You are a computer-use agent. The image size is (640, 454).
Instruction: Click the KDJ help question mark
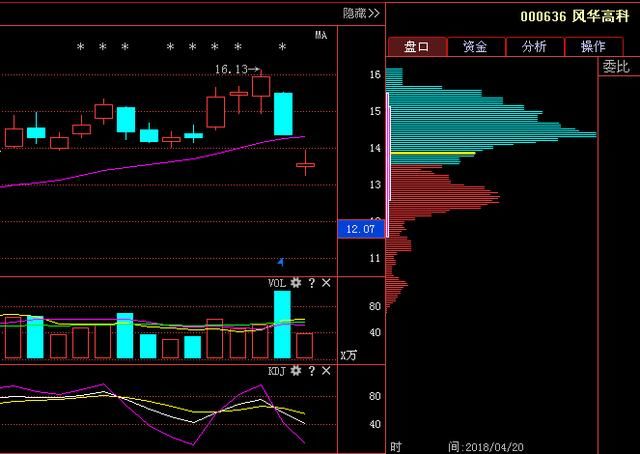click(311, 372)
